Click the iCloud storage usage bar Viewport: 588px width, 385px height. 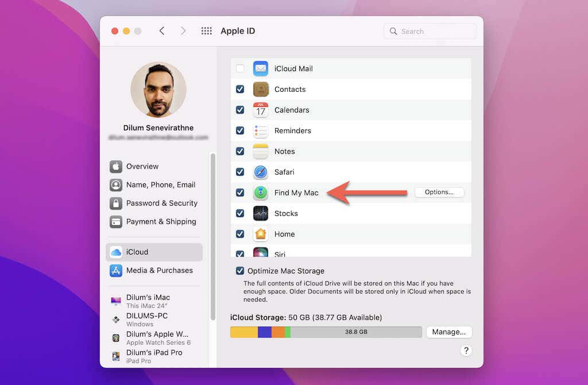pyautogui.click(x=326, y=332)
